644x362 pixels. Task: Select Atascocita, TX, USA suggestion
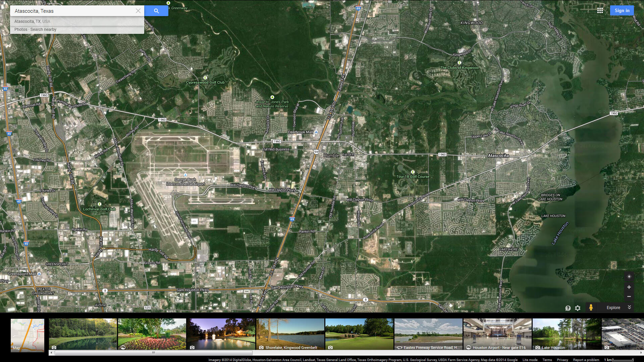pos(32,21)
